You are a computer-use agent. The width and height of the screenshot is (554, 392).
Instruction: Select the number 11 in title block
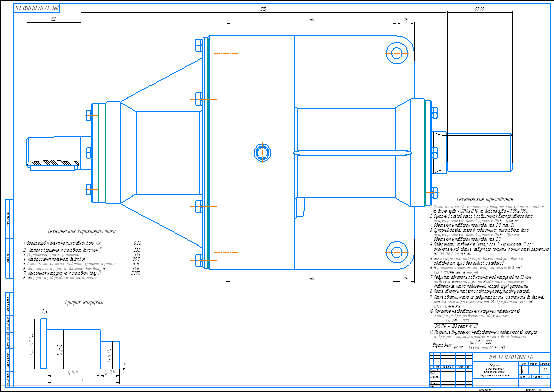click(x=544, y=370)
